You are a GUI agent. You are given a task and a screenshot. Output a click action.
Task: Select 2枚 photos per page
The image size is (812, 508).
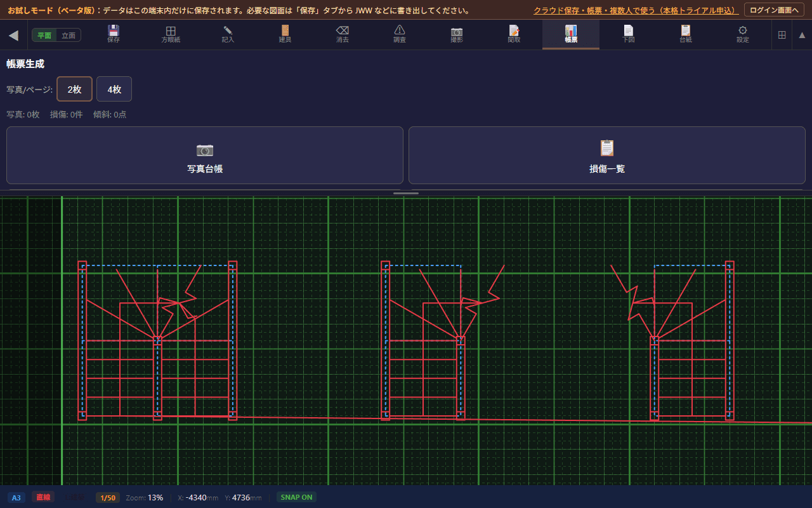tap(75, 89)
